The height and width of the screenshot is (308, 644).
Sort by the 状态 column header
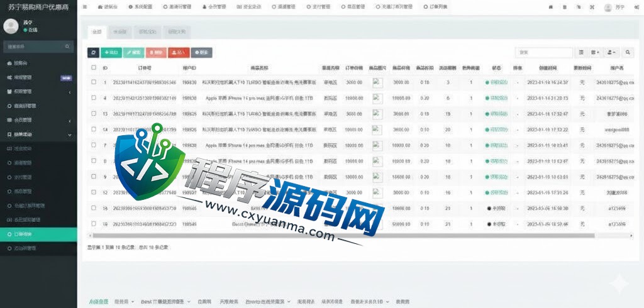tap(496, 68)
